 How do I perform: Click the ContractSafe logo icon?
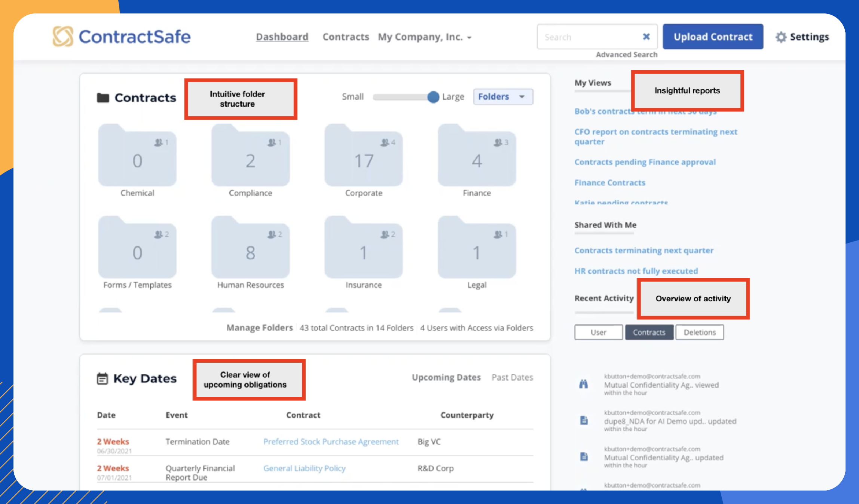coord(62,36)
